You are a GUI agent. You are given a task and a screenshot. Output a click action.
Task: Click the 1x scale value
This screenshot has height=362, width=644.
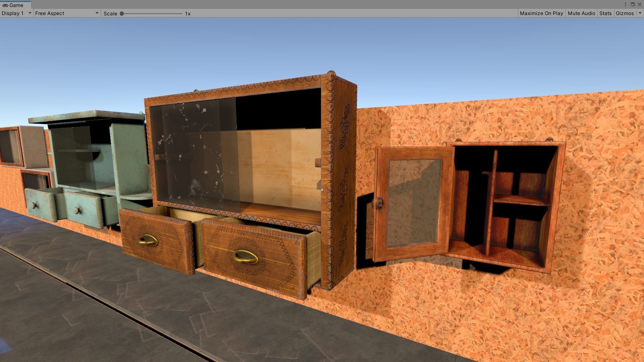point(188,14)
